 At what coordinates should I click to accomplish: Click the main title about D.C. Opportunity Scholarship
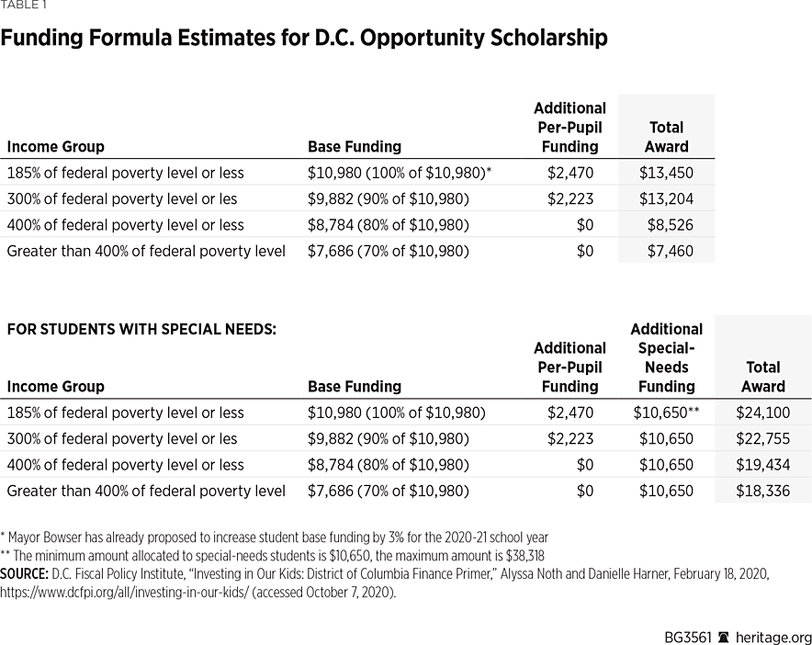click(x=306, y=39)
